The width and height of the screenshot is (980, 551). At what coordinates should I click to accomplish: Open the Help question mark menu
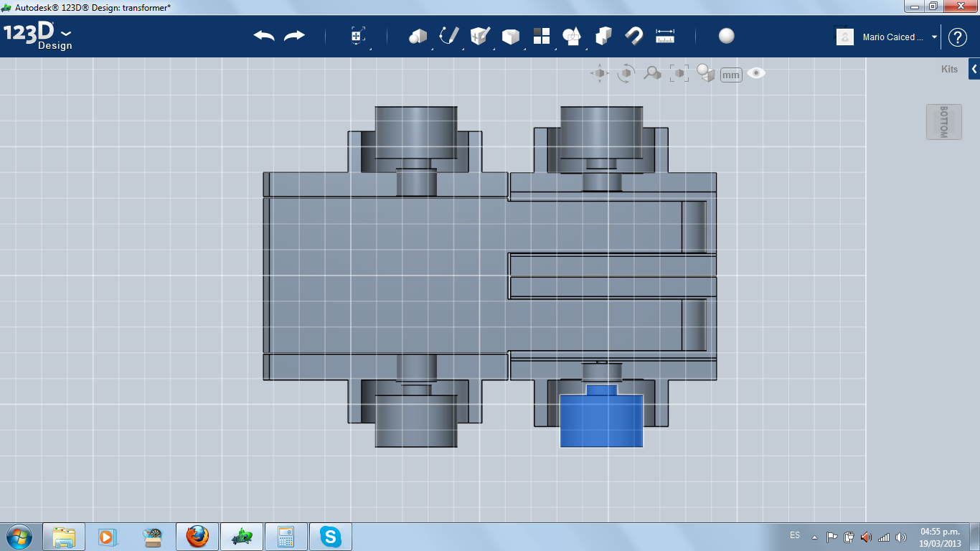pos(958,37)
